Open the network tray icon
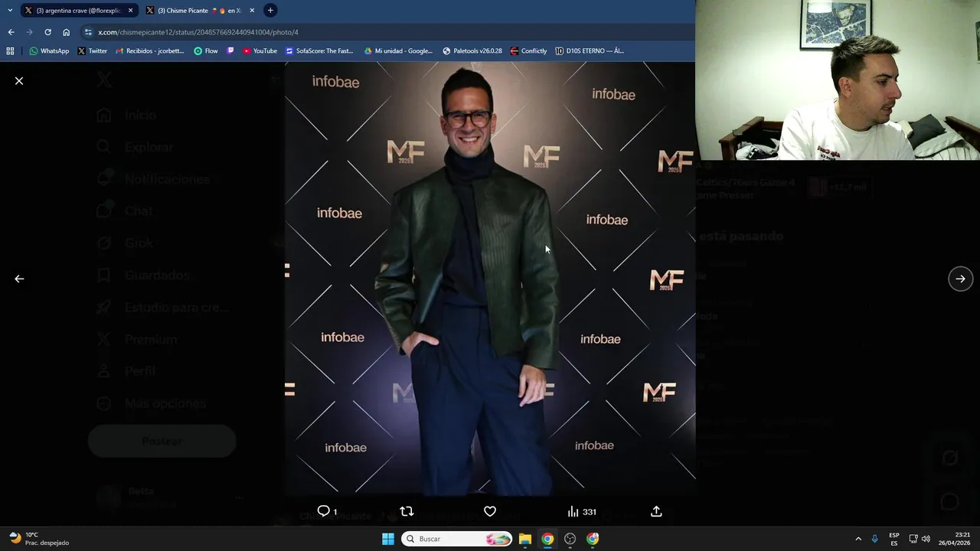Viewport: 980px width, 551px height. point(913,539)
